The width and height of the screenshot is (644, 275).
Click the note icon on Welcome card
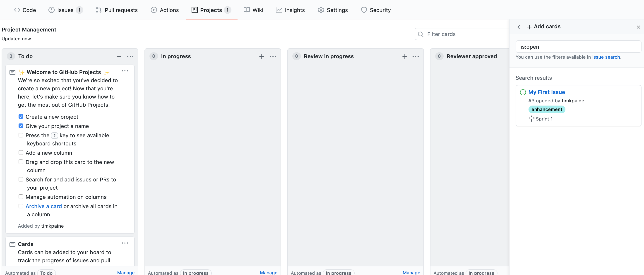click(x=12, y=72)
